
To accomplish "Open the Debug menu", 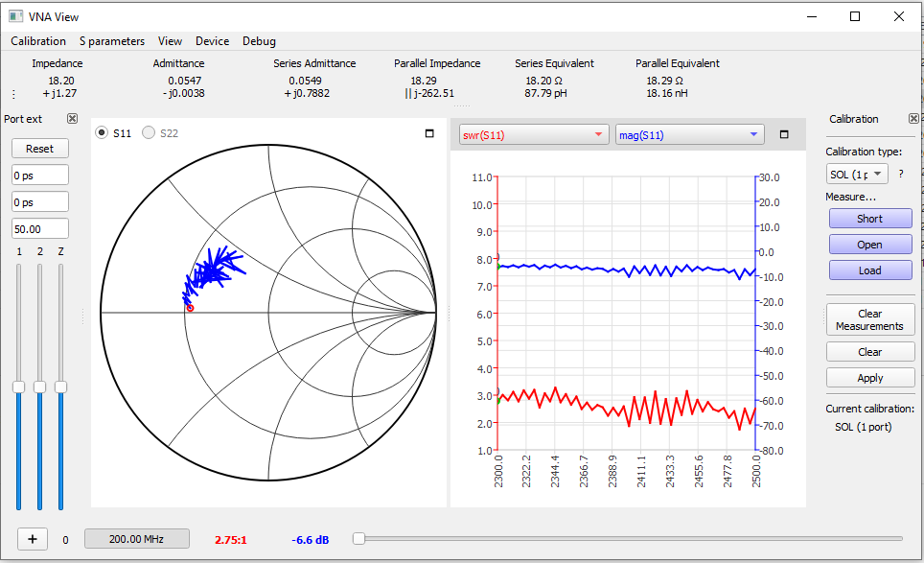I will (x=260, y=40).
